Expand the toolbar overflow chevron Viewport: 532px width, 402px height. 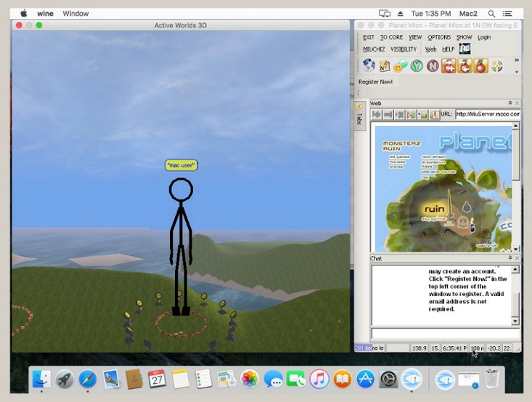516,60
